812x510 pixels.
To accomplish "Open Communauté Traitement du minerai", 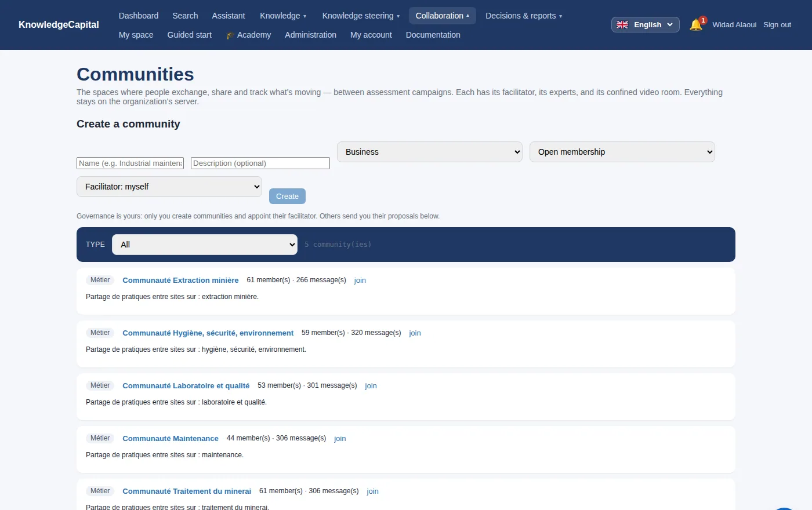I will [x=187, y=491].
